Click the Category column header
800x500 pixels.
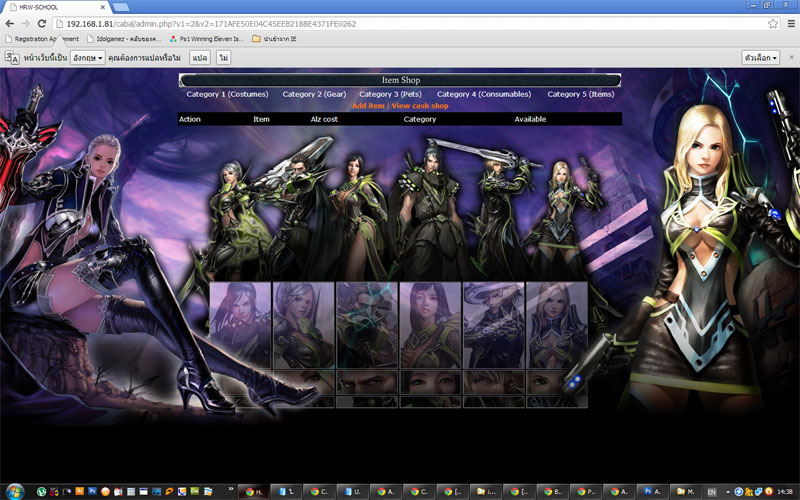420,119
